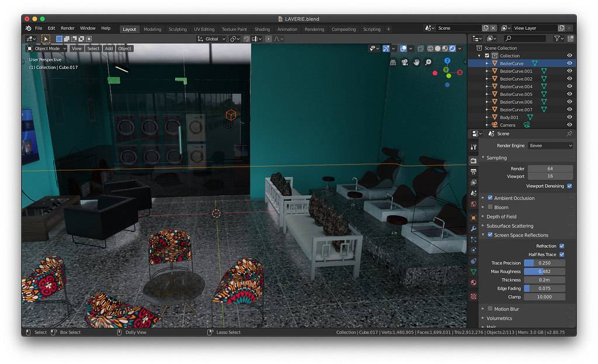Click the pan view hand icon
598x364 pixels.
[x=416, y=62]
